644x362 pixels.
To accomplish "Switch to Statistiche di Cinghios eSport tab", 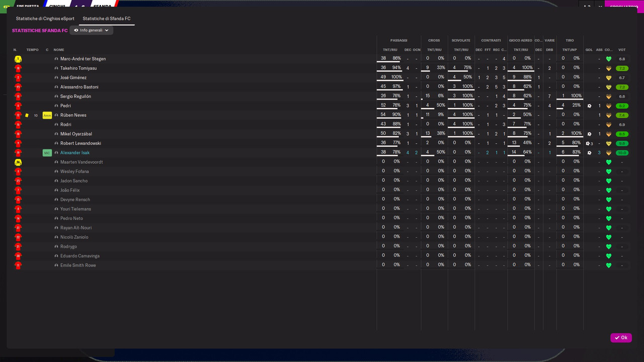I will 45,19.
